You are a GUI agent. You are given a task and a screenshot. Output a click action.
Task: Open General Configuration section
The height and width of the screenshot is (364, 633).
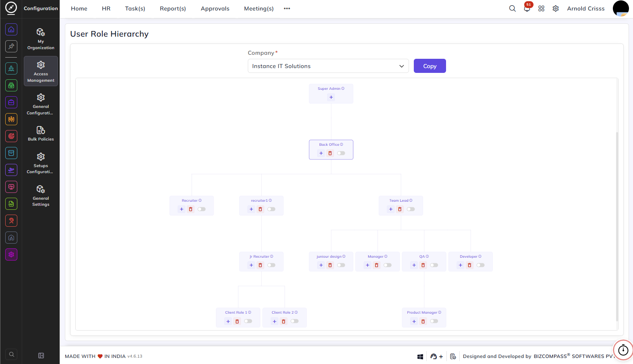coord(41,104)
